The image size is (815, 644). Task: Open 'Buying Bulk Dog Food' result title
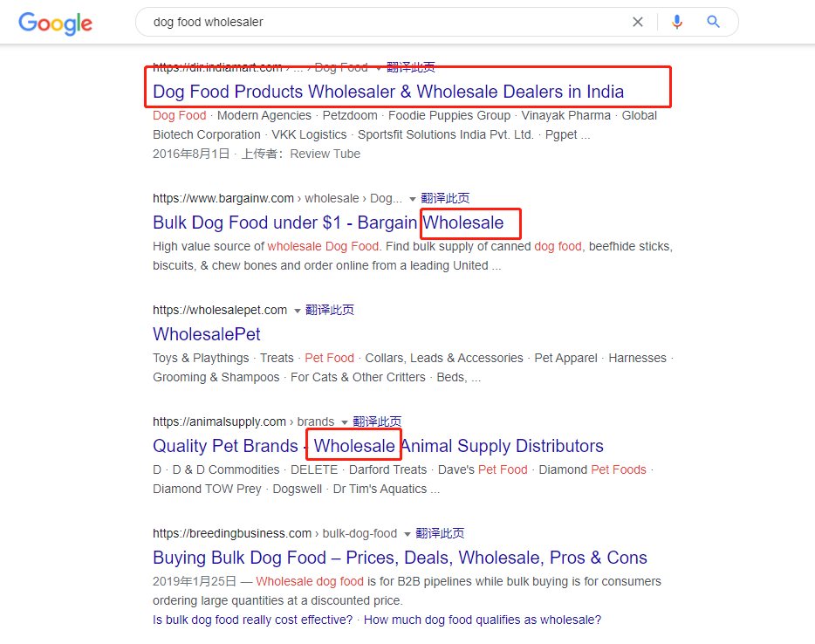[400, 558]
